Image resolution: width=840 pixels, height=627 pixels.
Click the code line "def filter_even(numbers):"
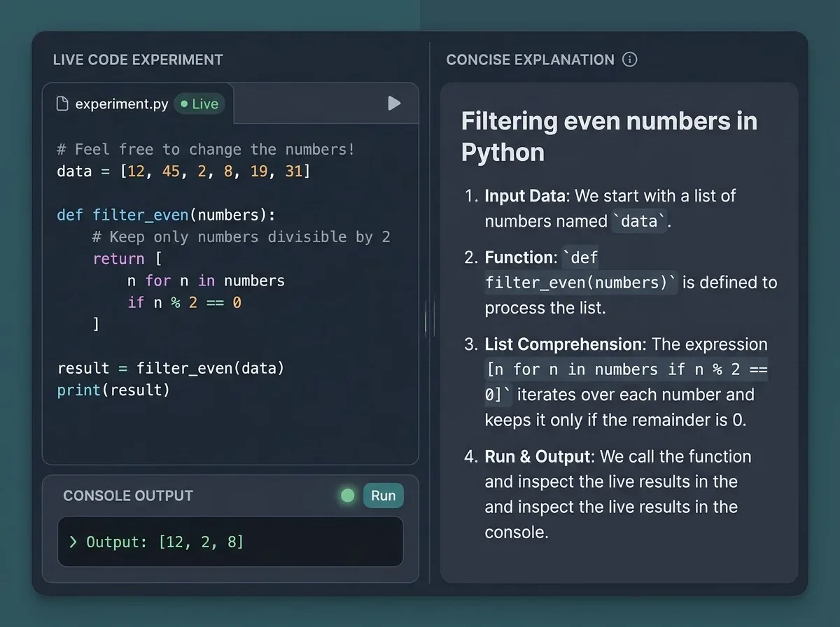click(167, 215)
